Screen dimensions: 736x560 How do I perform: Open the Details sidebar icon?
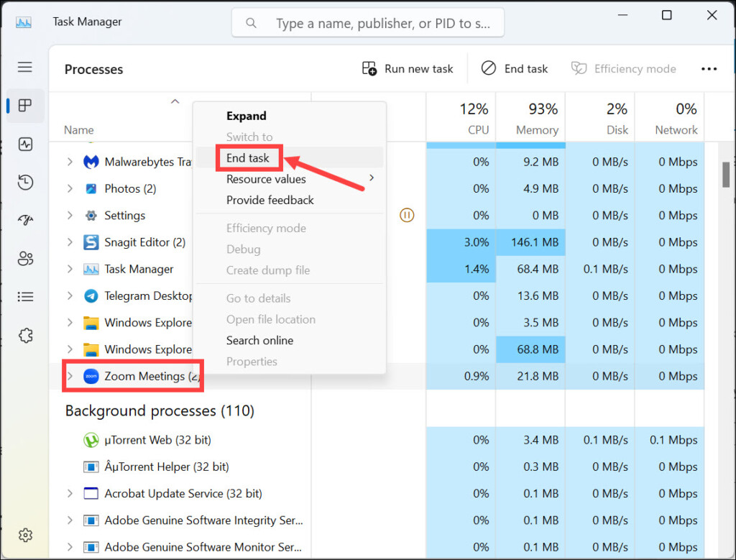click(x=25, y=296)
